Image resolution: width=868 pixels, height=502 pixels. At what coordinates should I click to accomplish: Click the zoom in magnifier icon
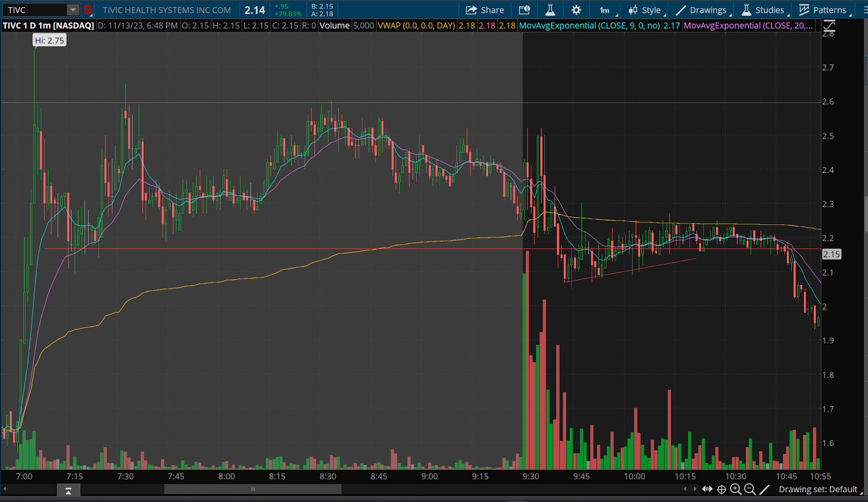point(736,490)
